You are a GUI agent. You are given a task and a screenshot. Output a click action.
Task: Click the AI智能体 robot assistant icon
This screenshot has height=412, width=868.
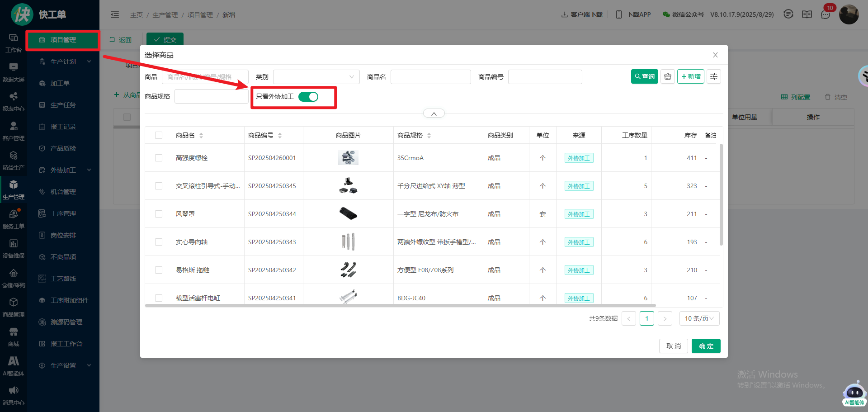[x=854, y=393]
